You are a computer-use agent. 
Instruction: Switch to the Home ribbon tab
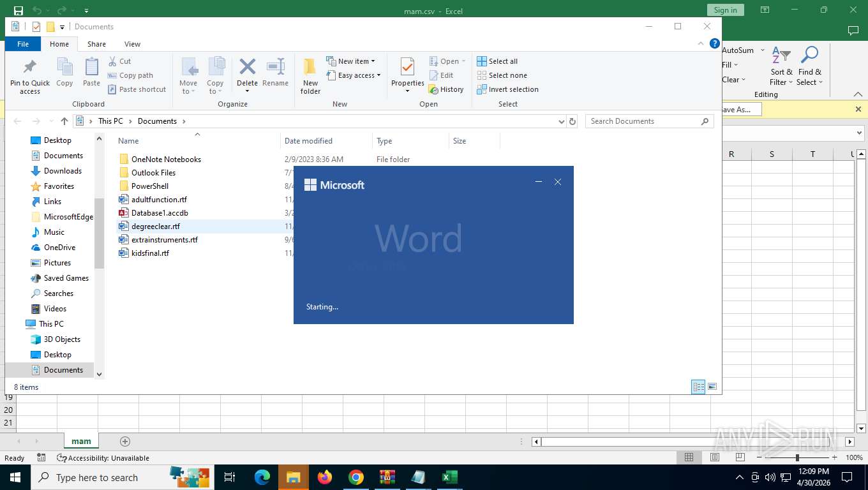pyautogui.click(x=59, y=44)
